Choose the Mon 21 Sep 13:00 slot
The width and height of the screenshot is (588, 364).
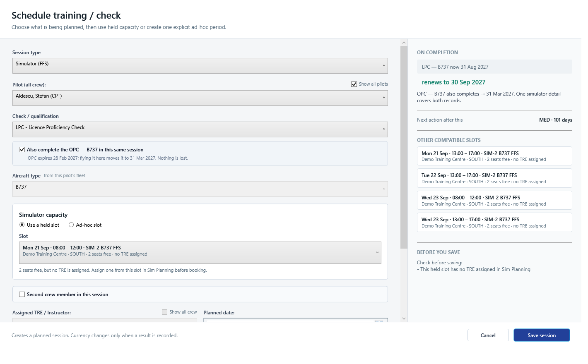[x=494, y=156]
